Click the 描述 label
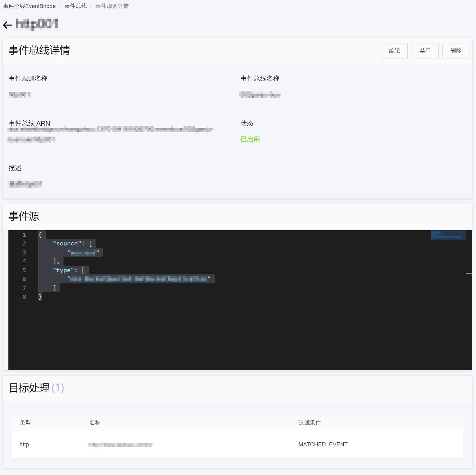 click(x=15, y=168)
